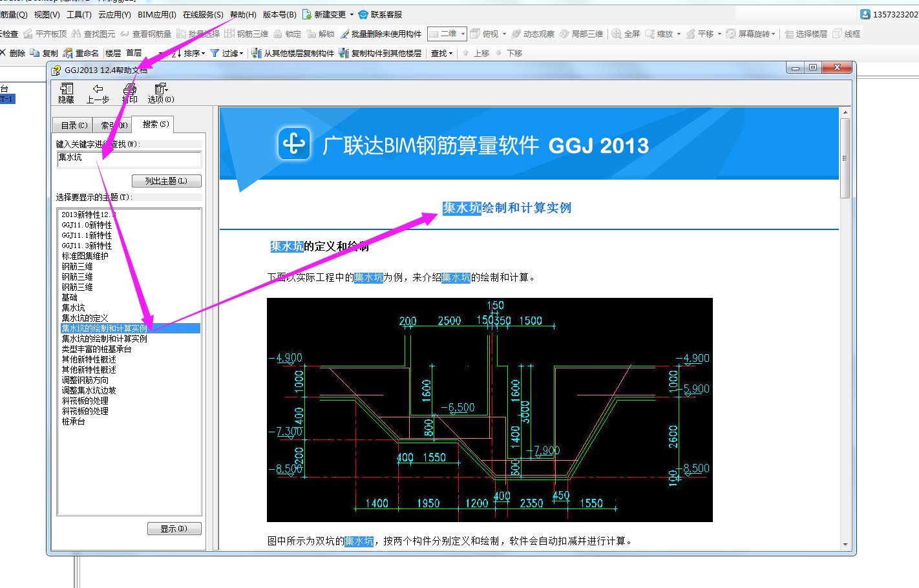Viewport: 919px width, 588px height.
Task: Click the 全屏 fullscreen icon
Action: tap(617, 34)
